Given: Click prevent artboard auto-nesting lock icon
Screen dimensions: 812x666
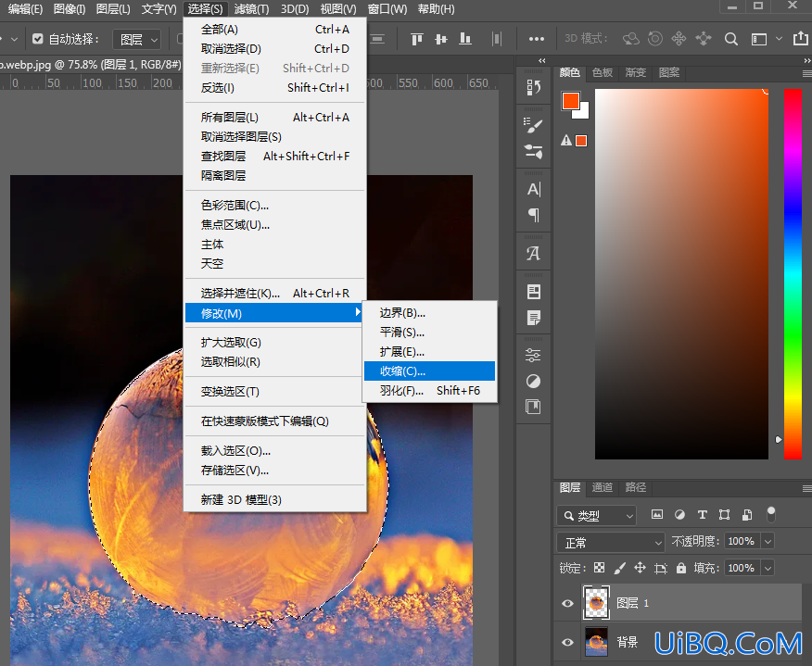Looking at the screenshot, I should click(661, 568).
